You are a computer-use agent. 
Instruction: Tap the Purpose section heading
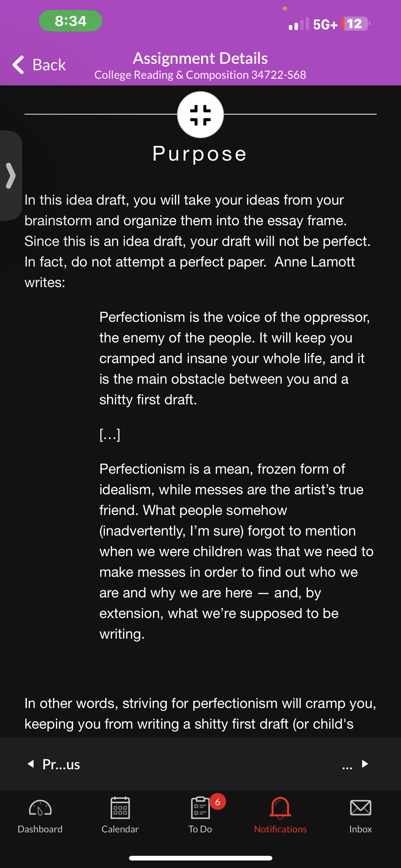point(200,154)
